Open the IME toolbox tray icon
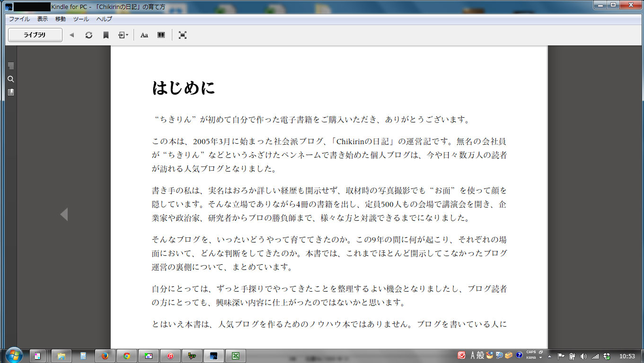Screen dimensions: 644x363 tap(509, 355)
